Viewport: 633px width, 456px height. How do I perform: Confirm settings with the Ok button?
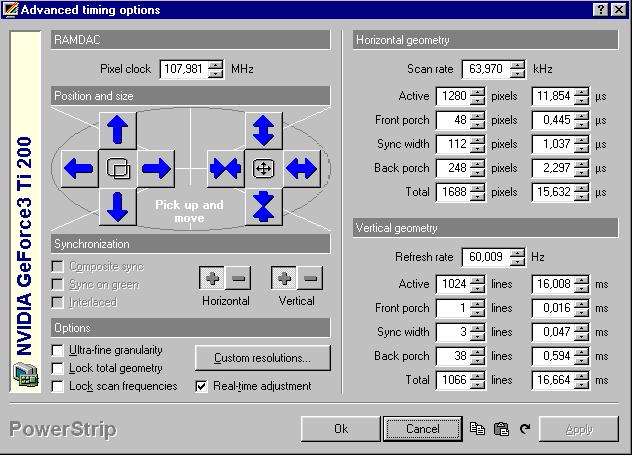[341, 429]
